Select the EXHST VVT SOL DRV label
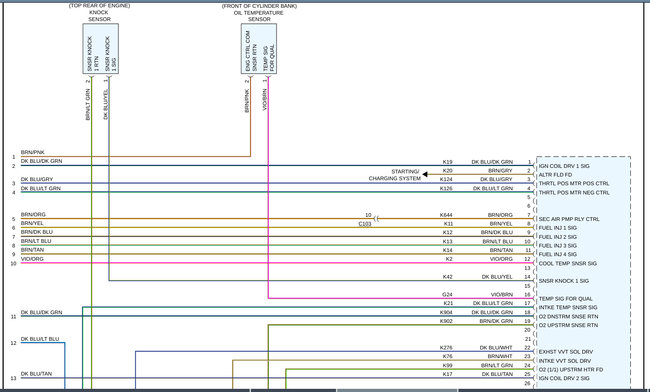Viewport: 650px width, 392px height. 565,352
